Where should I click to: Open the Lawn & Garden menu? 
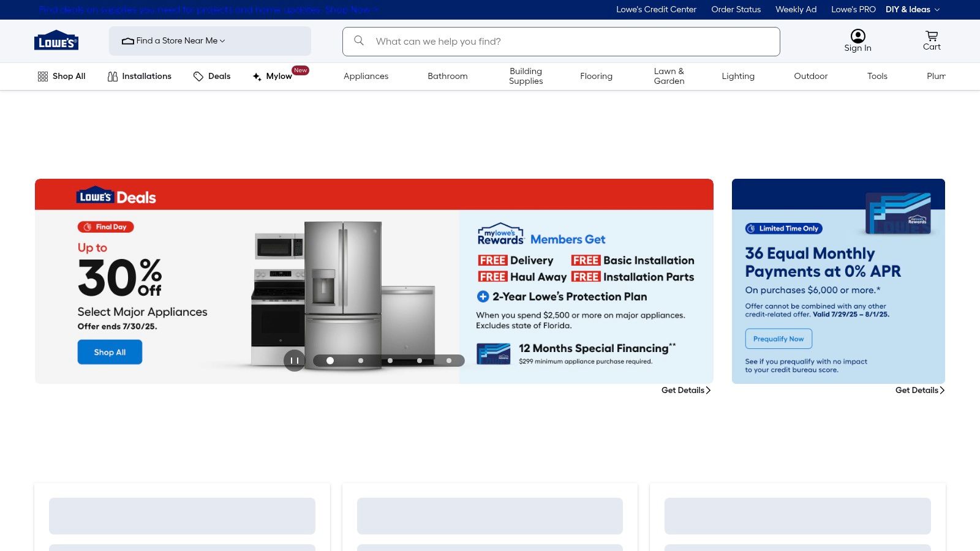point(669,76)
